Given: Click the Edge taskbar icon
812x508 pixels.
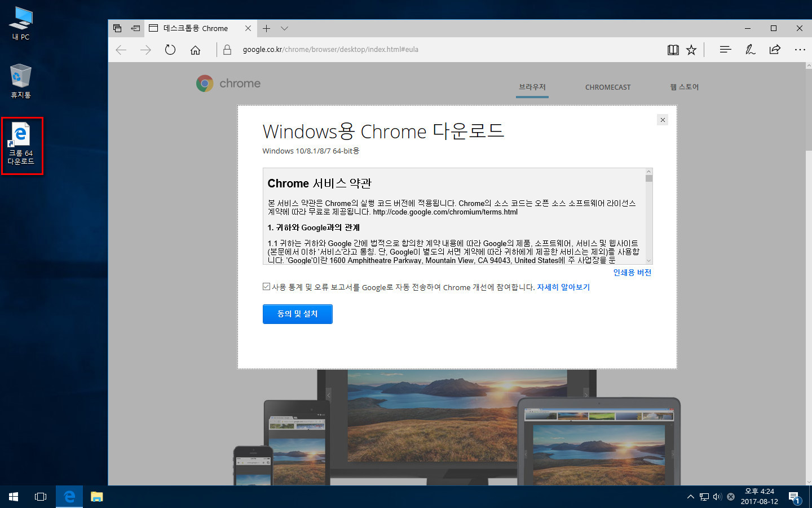Looking at the screenshot, I should [69, 497].
